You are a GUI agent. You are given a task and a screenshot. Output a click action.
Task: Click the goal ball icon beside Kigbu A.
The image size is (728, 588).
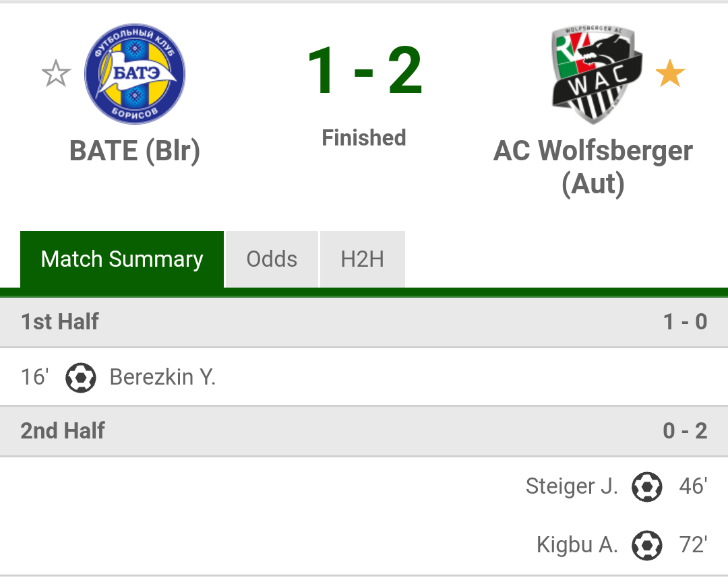[646, 546]
